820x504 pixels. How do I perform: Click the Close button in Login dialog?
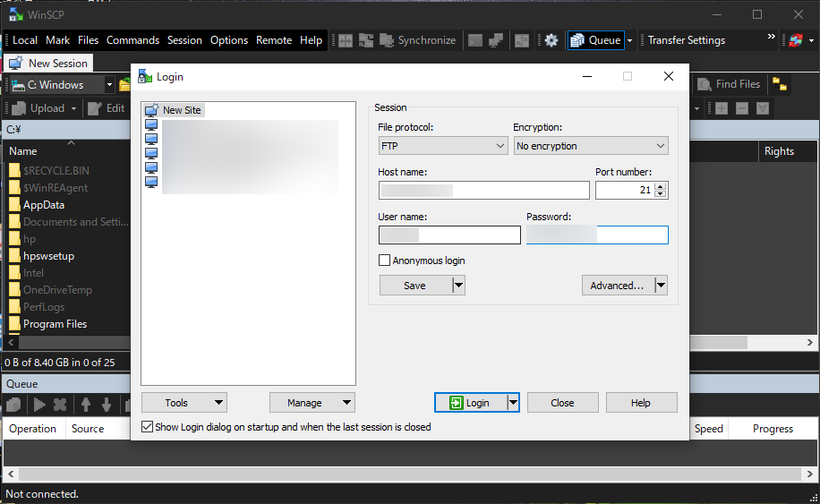tap(563, 403)
